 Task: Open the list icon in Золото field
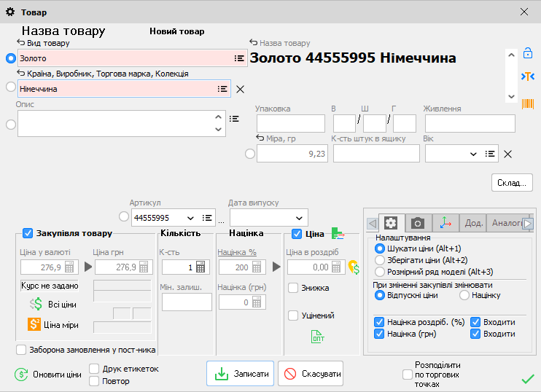tap(239, 58)
